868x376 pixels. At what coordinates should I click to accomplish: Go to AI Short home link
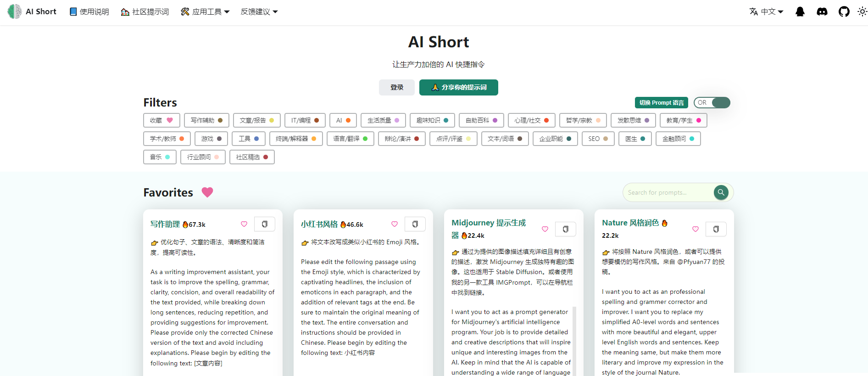[32, 11]
